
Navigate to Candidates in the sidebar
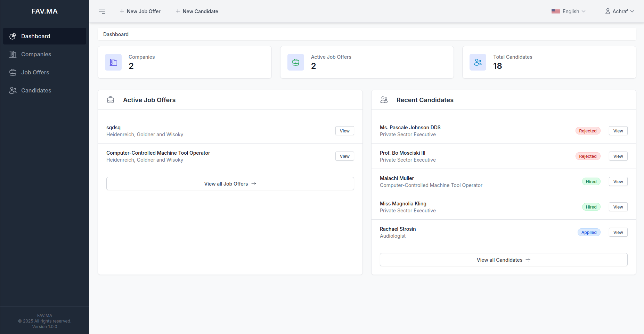(36, 90)
